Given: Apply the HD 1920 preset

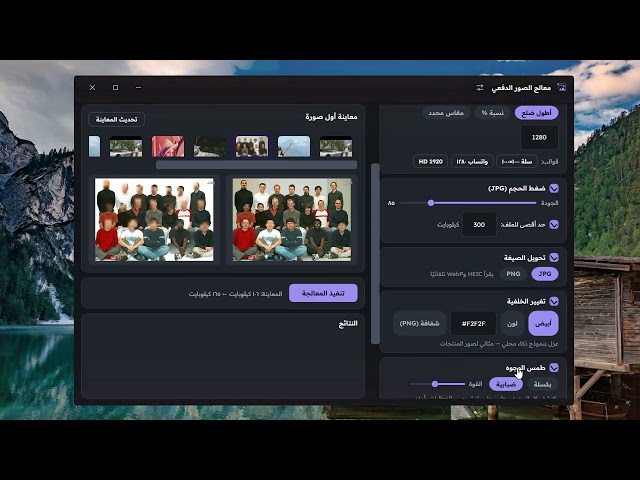Looking at the screenshot, I should pyautogui.click(x=430, y=162).
